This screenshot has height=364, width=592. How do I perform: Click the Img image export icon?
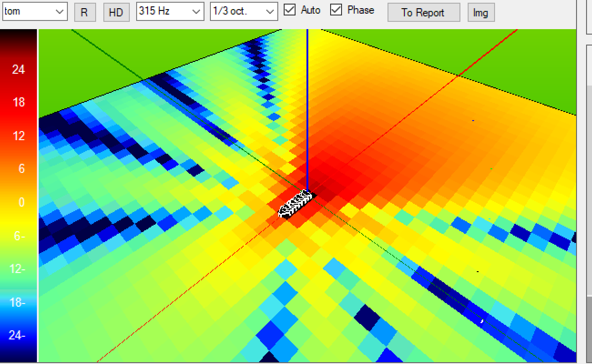point(481,12)
